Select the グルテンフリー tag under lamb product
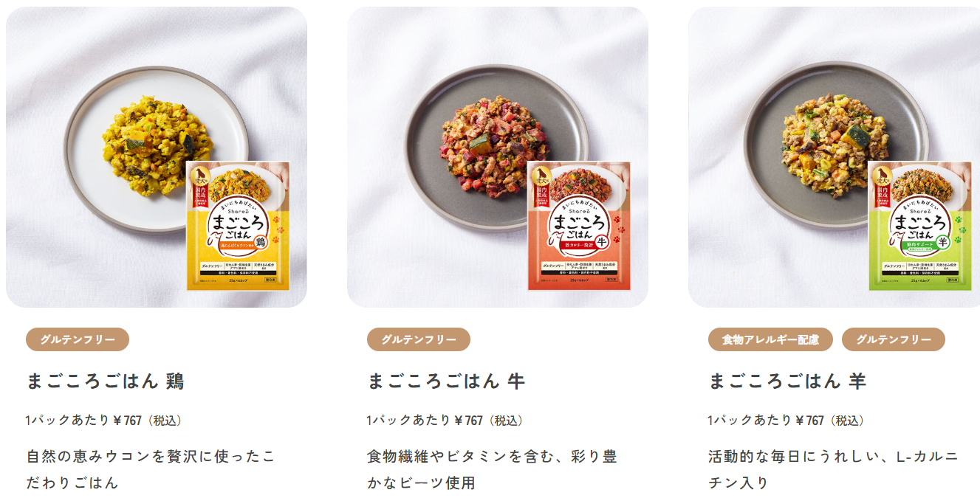 [x=894, y=339]
